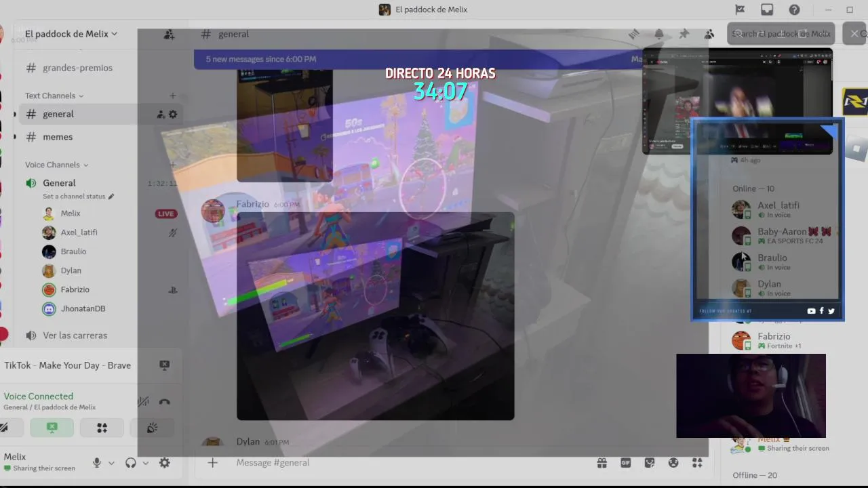Screen dimensions: 868x488
Task: Select the General voice channel
Action: (59, 183)
